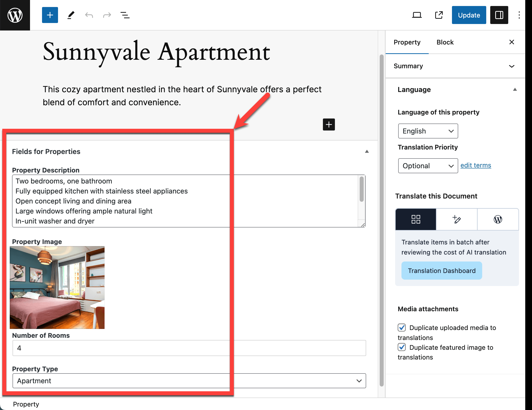Click the Media attachments heading
Screen dimensions: 532x410
[428, 309]
